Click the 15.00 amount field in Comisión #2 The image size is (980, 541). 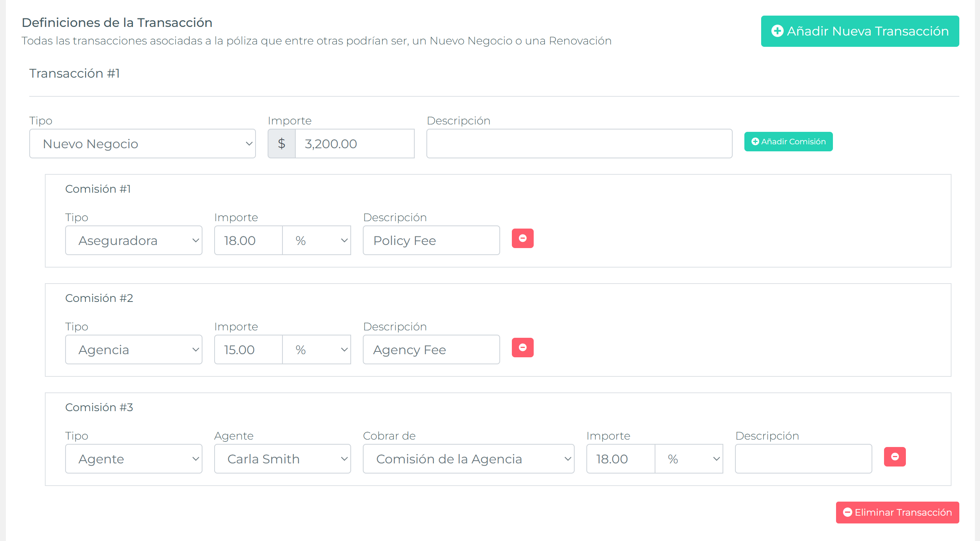coord(248,350)
